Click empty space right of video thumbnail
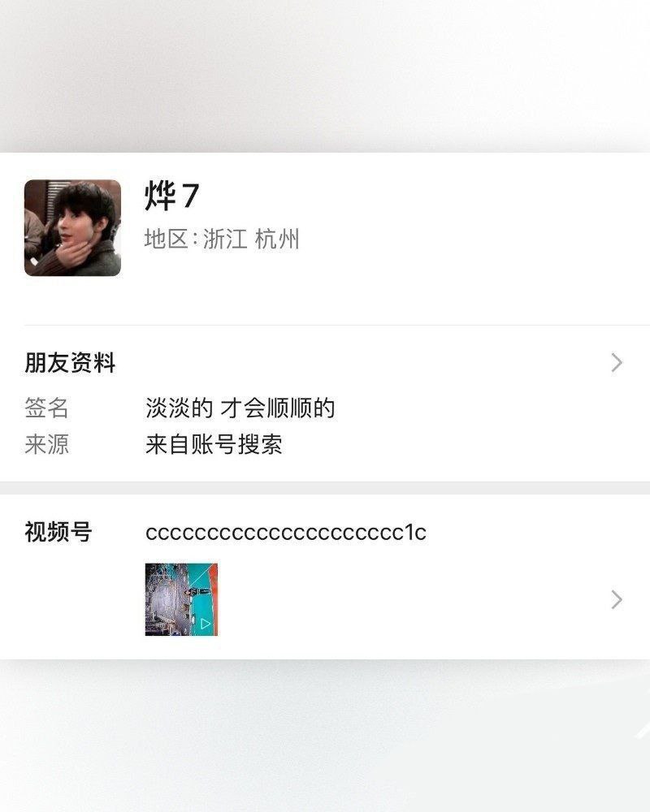 [409, 599]
